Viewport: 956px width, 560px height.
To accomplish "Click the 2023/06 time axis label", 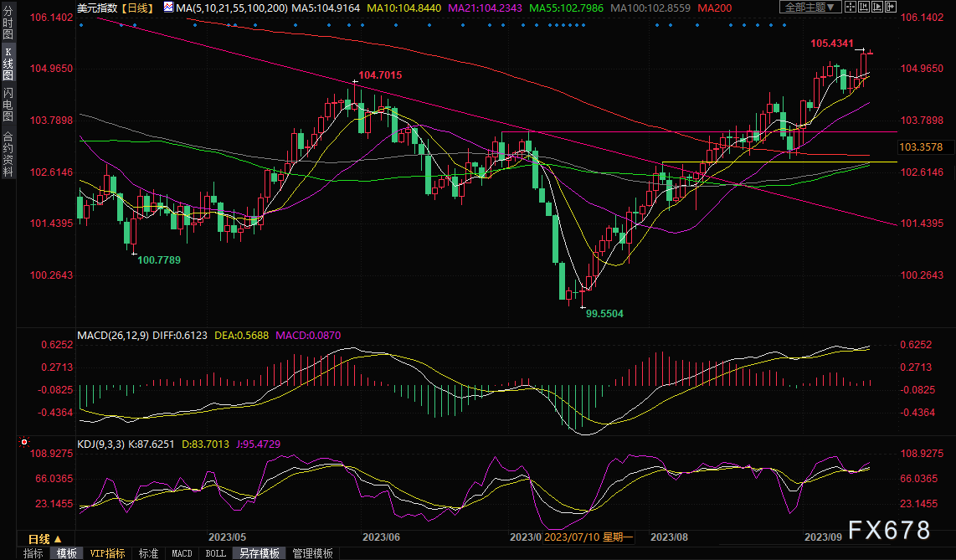I will [381, 537].
